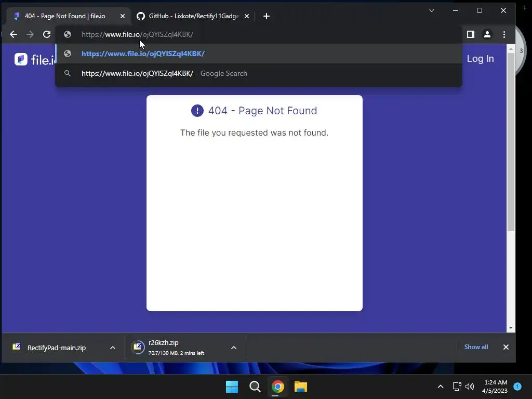Click the page scrollbar down arrow
Viewport: 532px width, 399px height.
pos(511,328)
